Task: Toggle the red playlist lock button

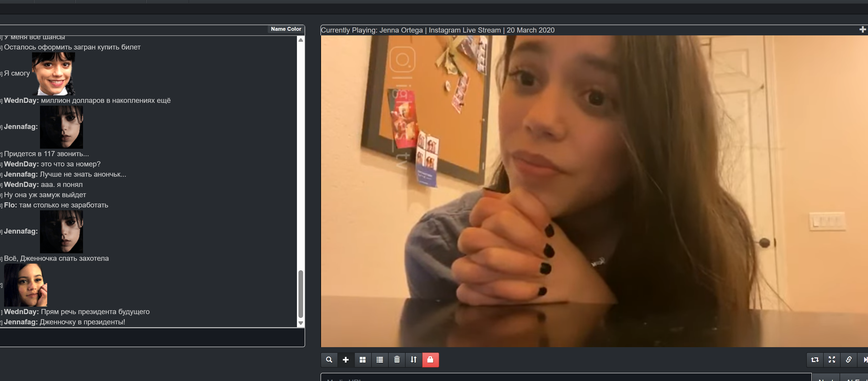Action: pos(430,360)
